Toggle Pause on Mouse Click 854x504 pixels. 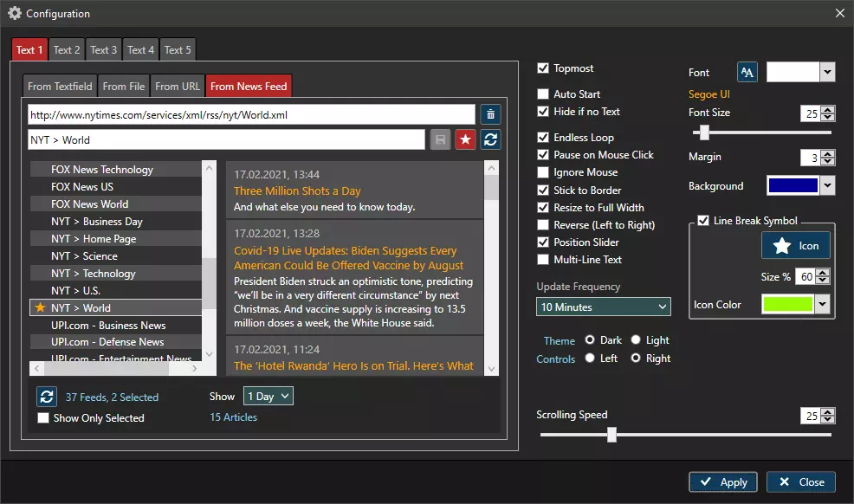coord(543,154)
